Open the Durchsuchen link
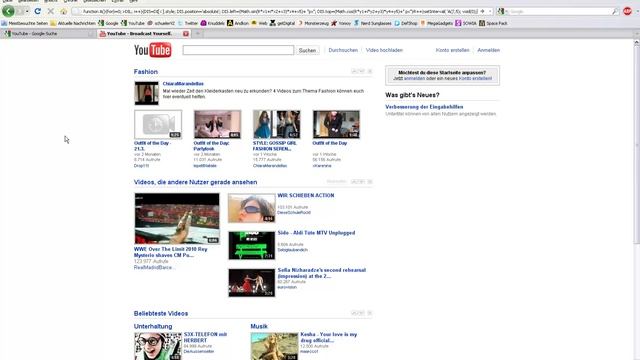Viewport: 640px width, 360px height. pyautogui.click(x=343, y=50)
